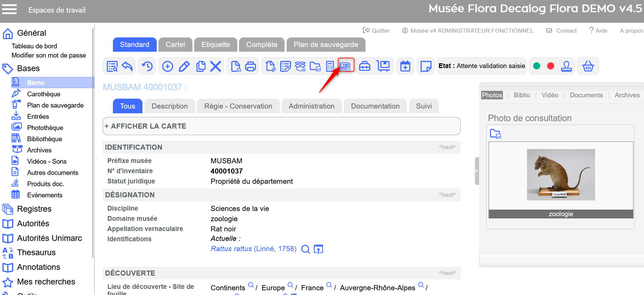Click the add new record plus icon
Screen dimensions: 644x295
tap(167, 66)
